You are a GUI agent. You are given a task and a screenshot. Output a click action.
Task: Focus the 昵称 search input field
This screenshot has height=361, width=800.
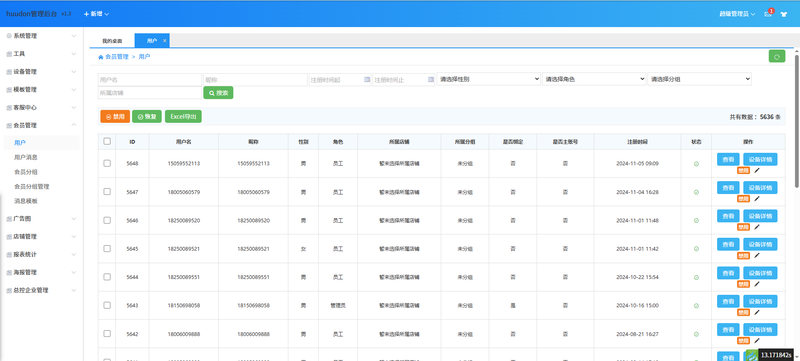pyautogui.click(x=255, y=80)
